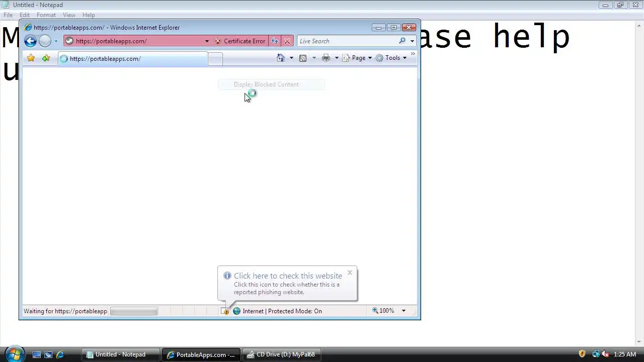644x362 pixels.
Task: Switch to CD Drive (D:) MyPal68 taskbar button
Action: tap(281, 354)
